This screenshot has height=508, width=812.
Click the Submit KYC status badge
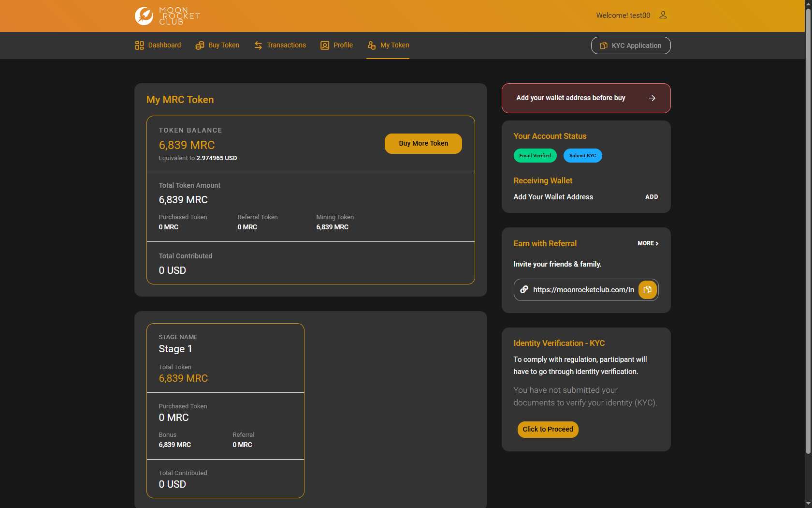582,156
